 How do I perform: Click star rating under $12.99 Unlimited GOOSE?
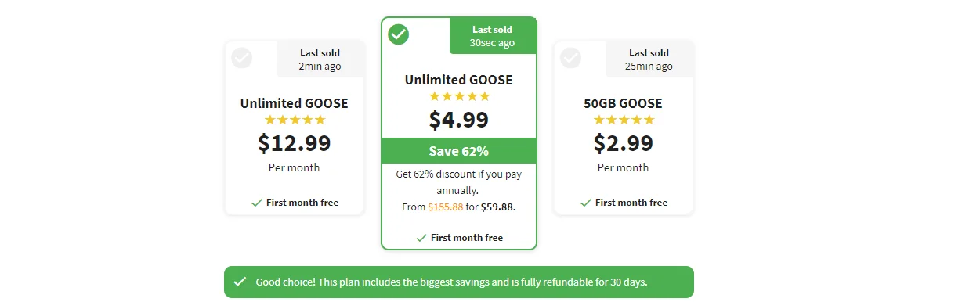(295, 120)
